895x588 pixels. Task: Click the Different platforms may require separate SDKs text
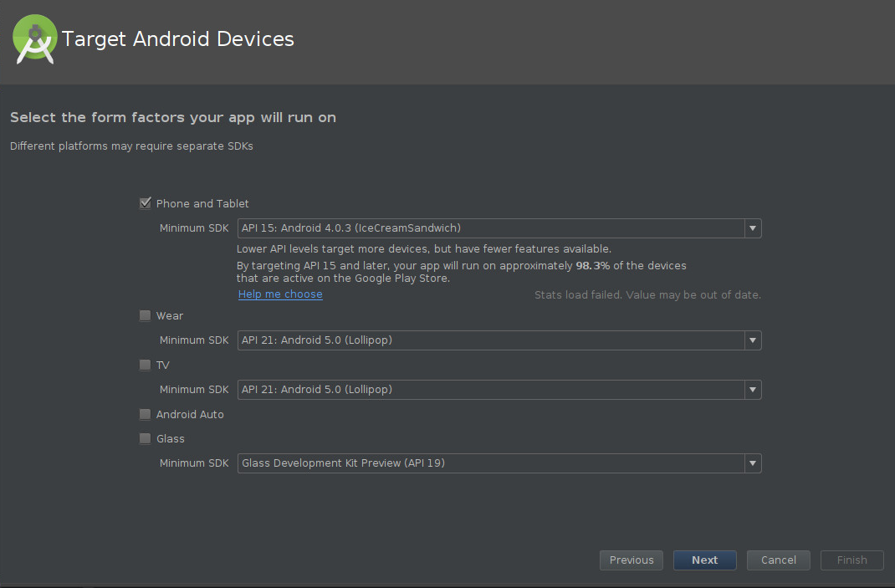pyautogui.click(x=132, y=146)
